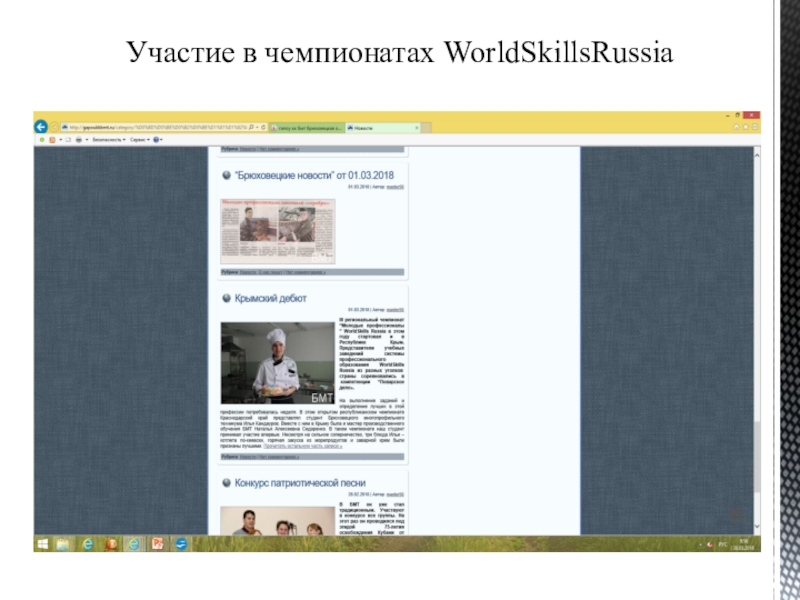Viewport: 800px width, 600px height.
Task: Expand the Сервис dropdown menu
Action: (x=140, y=140)
